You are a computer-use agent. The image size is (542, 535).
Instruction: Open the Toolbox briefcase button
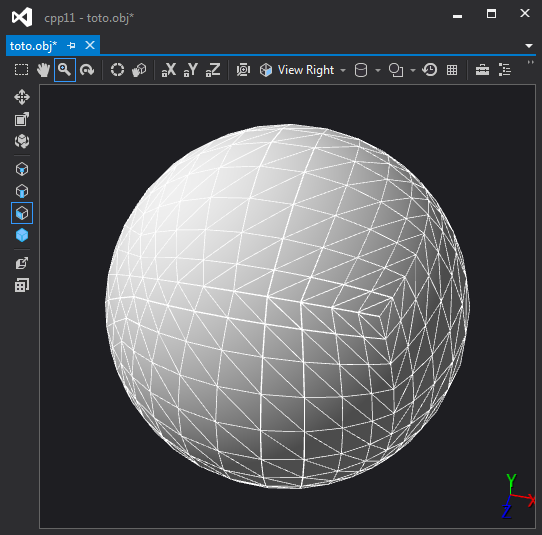(x=482, y=70)
